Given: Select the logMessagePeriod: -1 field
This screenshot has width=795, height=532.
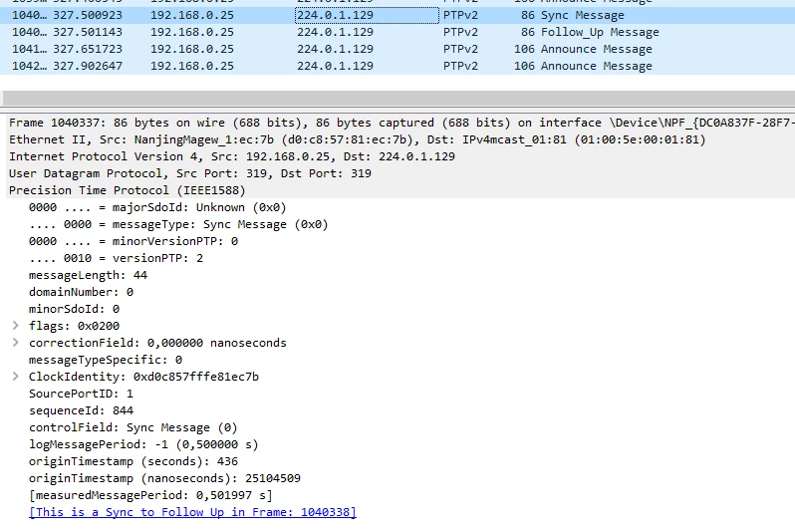Looking at the screenshot, I should [143, 444].
